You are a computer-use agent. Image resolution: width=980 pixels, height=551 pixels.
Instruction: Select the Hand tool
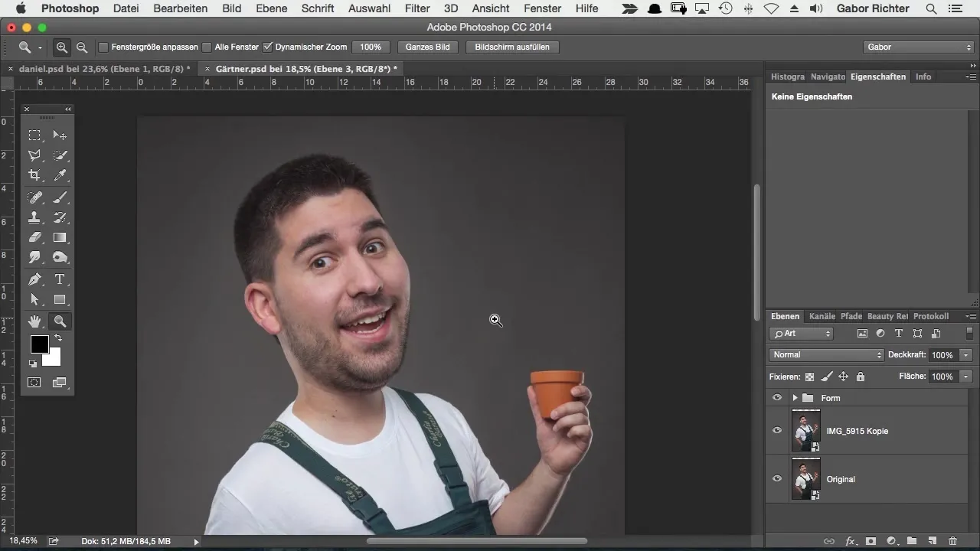(34, 321)
